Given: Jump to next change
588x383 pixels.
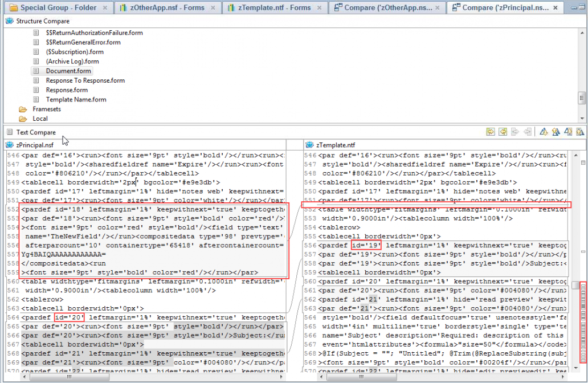Looking at the screenshot, I should (568, 132).
